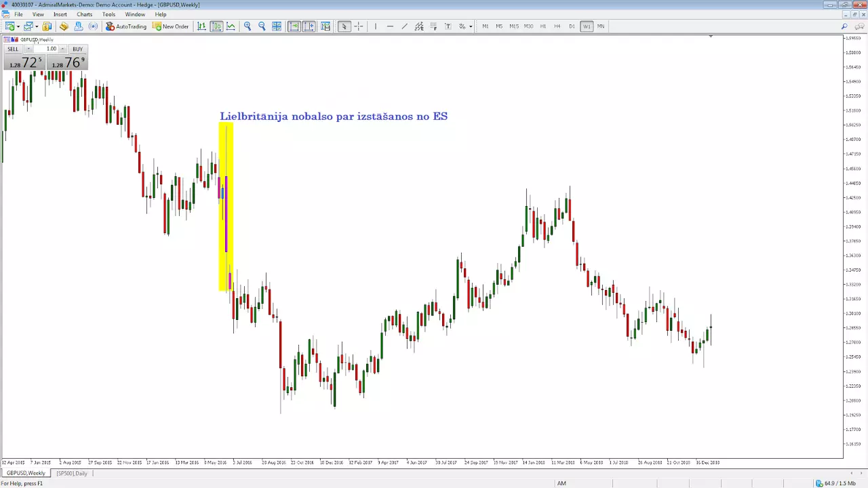Select the W1 weekly timeframe
Image resolution: width=868 pixels, height=488 pixels.
click(x=587, y=26)
